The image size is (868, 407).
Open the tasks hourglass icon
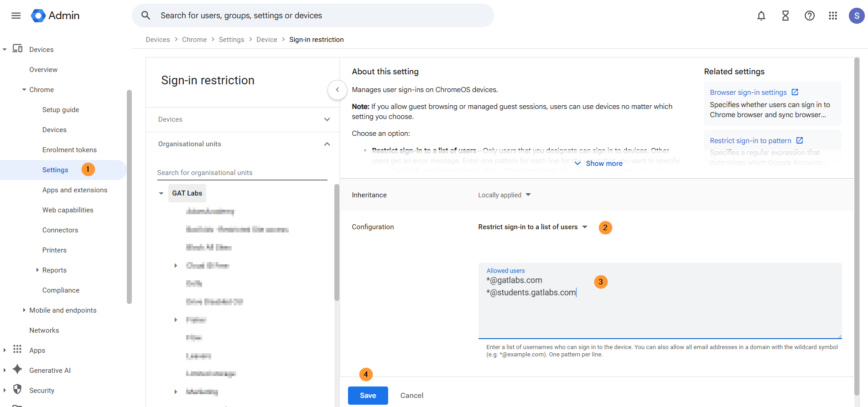(x=785, y=16)
